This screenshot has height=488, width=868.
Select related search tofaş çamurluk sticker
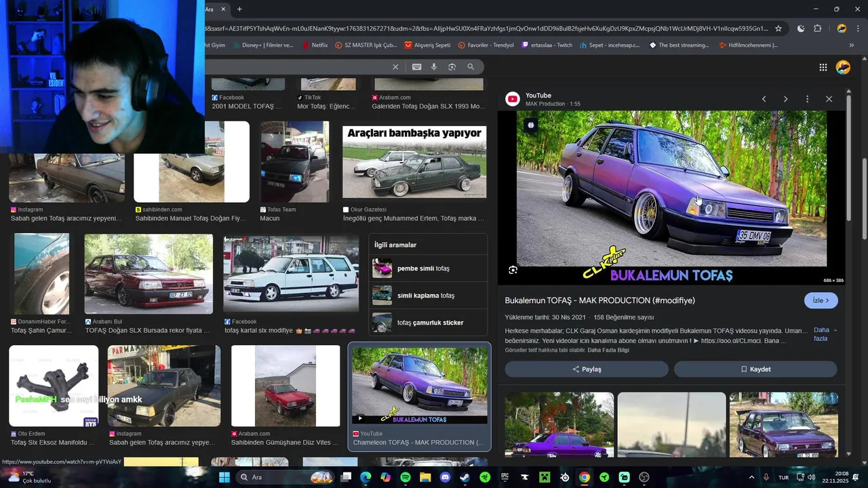[428, 323]
